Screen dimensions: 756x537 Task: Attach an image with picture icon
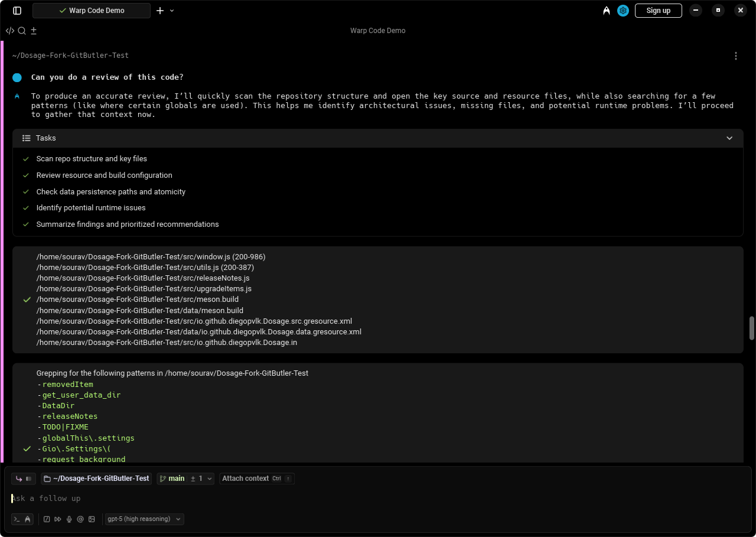tap(92, 519)
